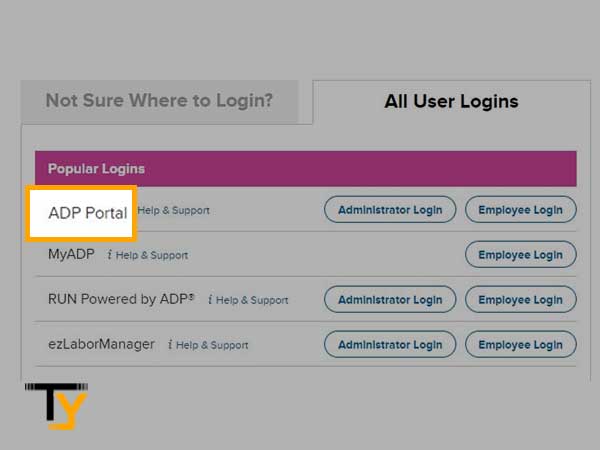The image size is (600, 450).
Task: Click the MyADP product name
Action: point(71,254)
